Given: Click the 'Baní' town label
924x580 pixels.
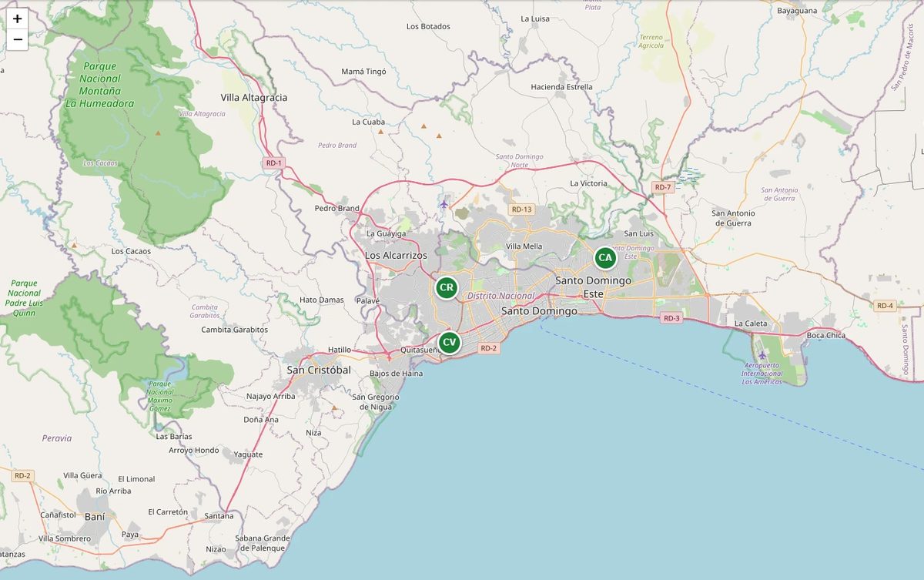Looking at the screenshot, I should [95, 516].
